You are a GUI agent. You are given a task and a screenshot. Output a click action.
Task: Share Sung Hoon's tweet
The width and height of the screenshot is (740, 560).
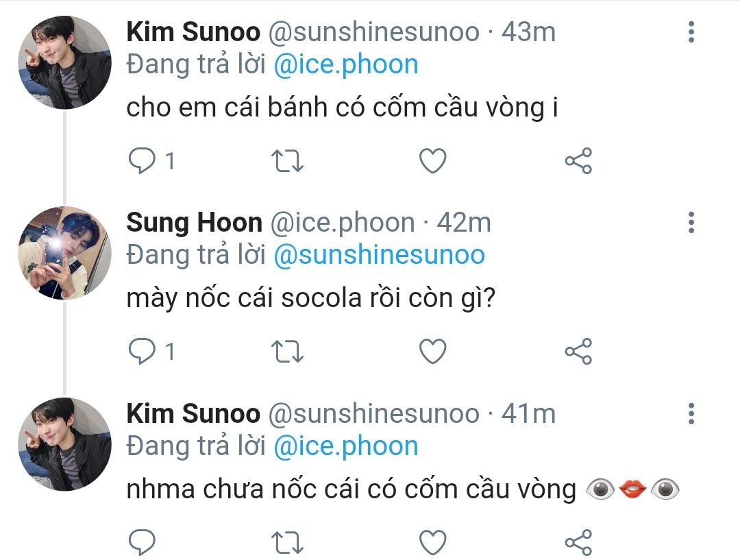(x=578, y=352)
